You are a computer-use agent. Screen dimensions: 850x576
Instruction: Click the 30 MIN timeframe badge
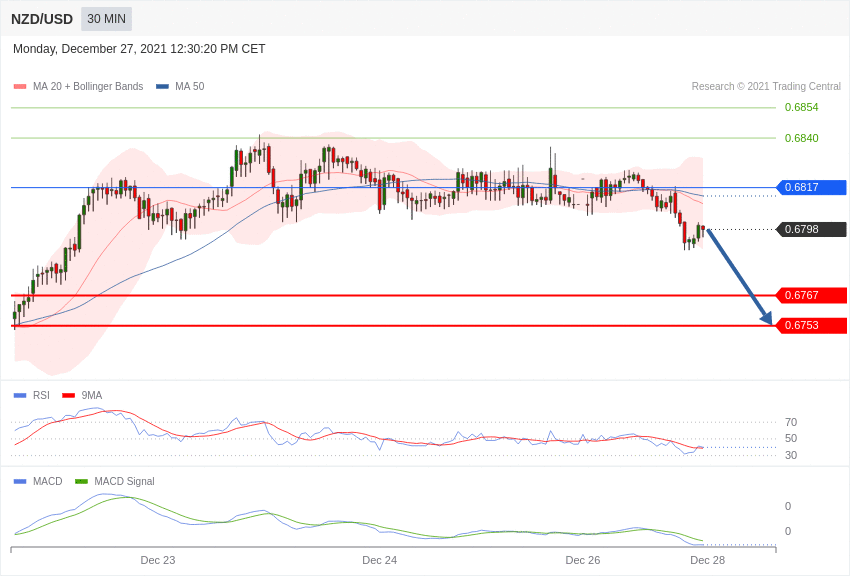(106, 19)
